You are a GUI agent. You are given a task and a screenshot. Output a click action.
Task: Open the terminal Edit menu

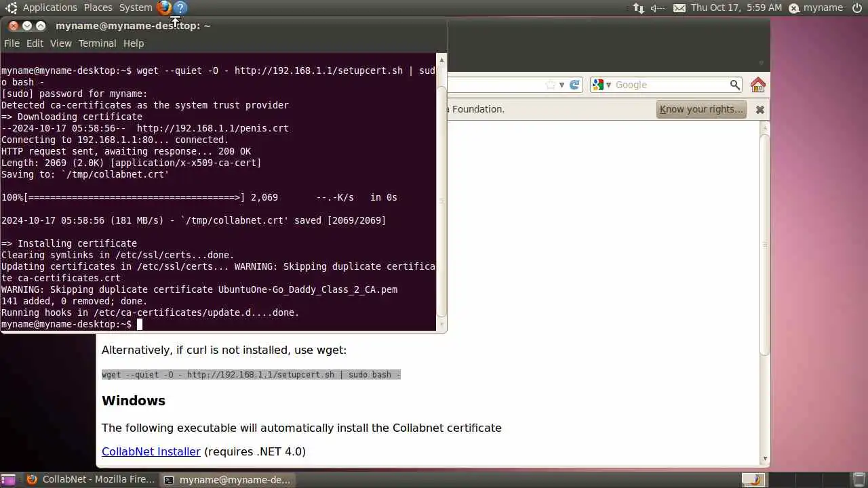coord(35,43)
